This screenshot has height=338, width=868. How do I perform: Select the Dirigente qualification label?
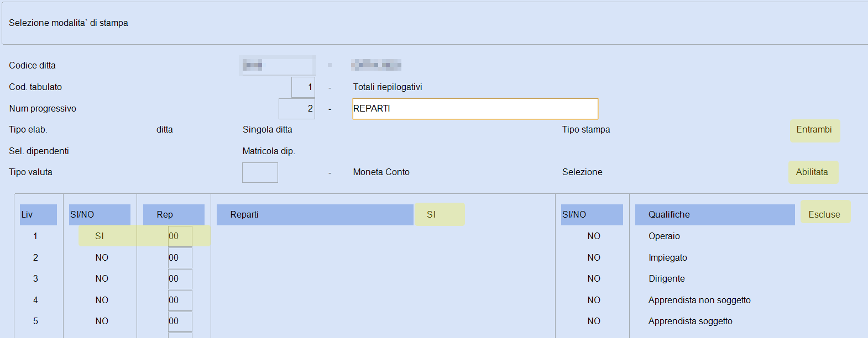[667, 278]
